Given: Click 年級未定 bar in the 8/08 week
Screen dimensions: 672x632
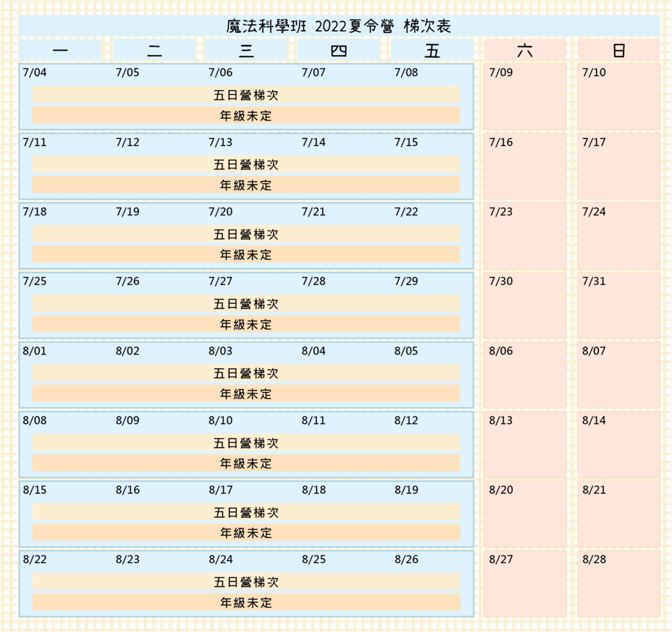Looking at the screenshot, I should (x=247, y=463).
